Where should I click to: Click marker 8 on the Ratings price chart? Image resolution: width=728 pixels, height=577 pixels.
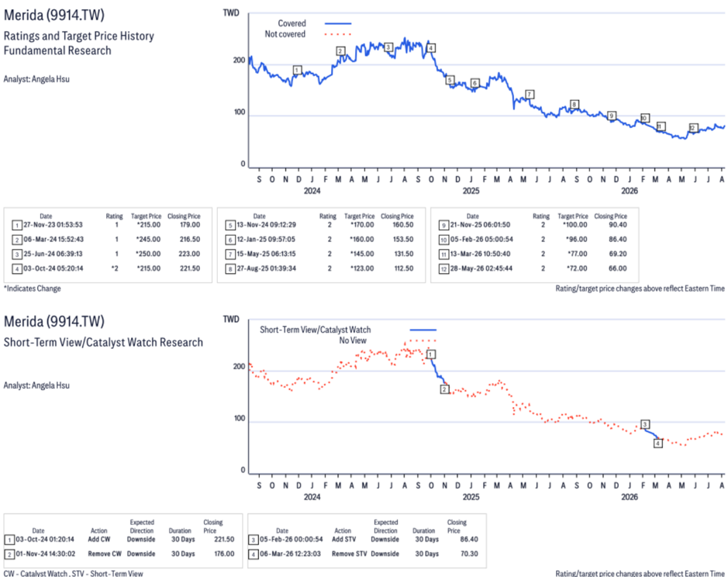tap(574, 104)
